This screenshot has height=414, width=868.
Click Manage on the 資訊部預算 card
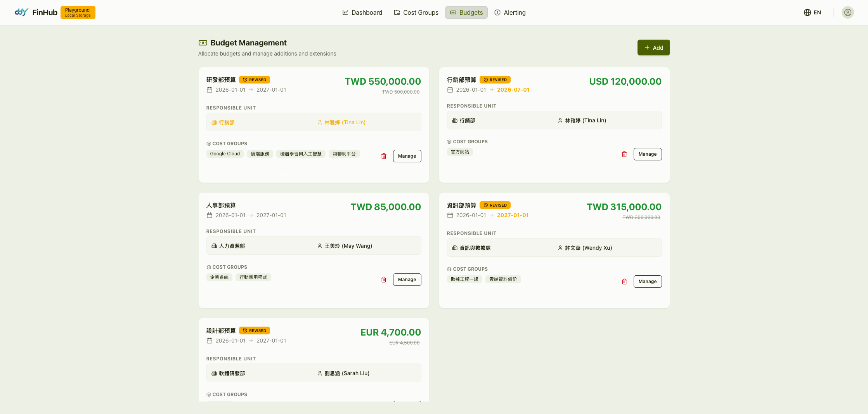click(647, 281)
